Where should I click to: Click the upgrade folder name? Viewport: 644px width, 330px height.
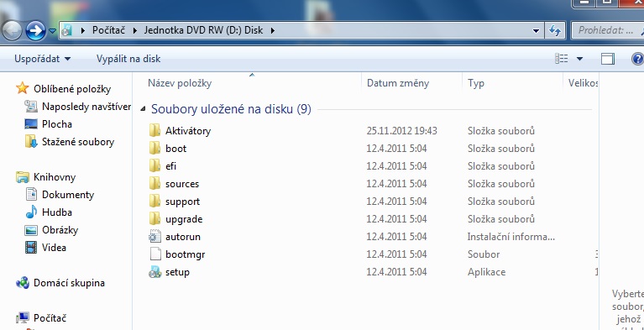point(184,219)
